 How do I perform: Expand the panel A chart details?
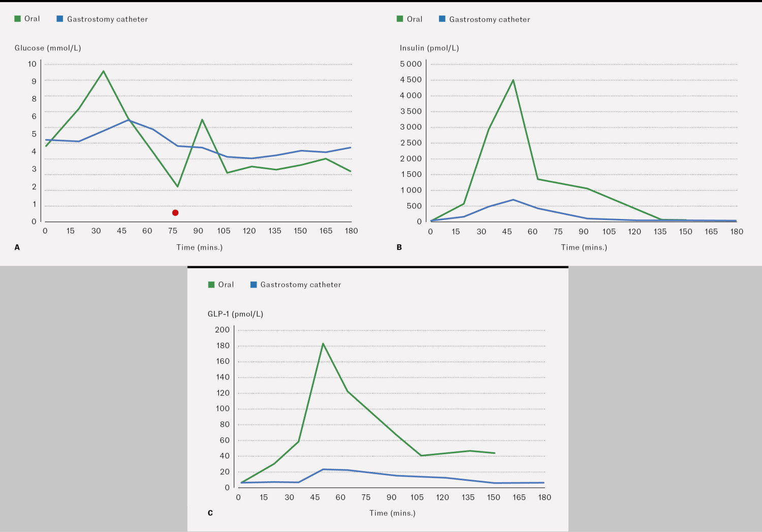[17, 247]
